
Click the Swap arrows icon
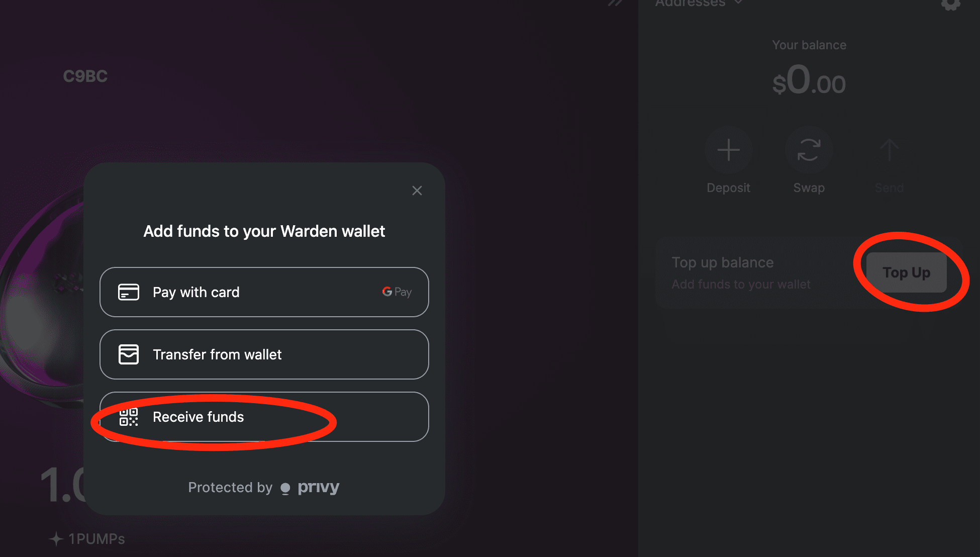(x=809, y=150)
